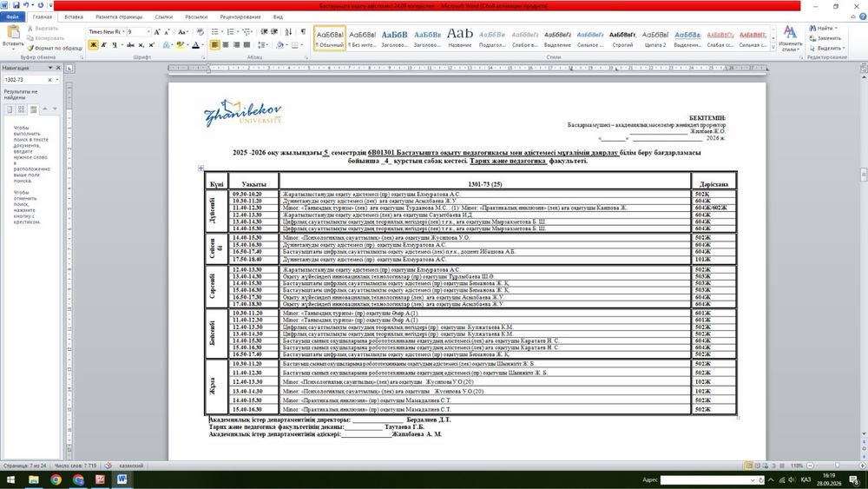Toggle subscript x₂ formatting
868x489 pixels.
[141, 45]
